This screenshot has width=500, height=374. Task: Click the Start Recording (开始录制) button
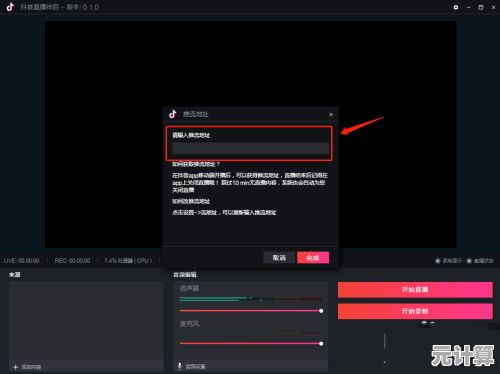(x=415, y=311)
